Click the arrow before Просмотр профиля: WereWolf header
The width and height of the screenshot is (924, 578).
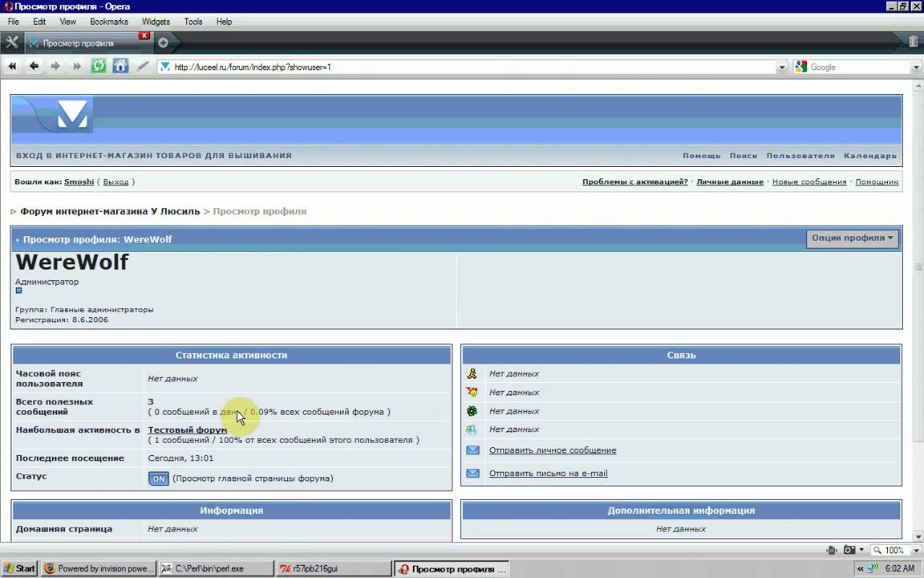(18, 240)
